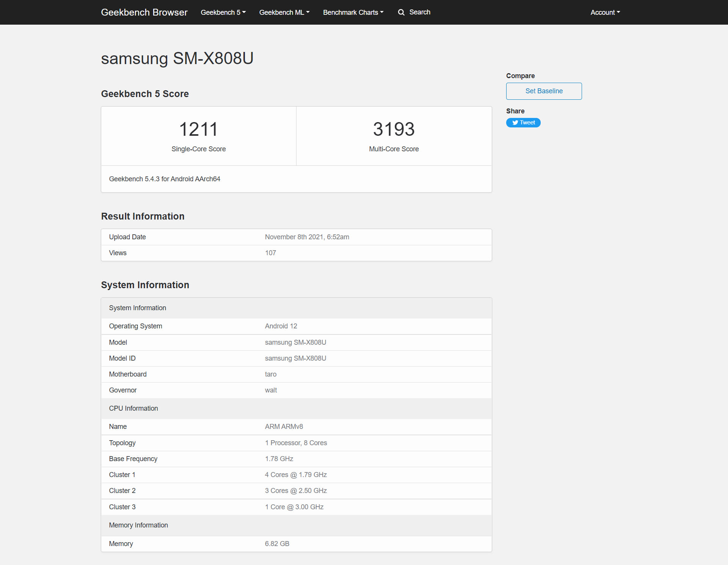Click the Views count 107
The image size is (728, 565).
click(270, 253)
